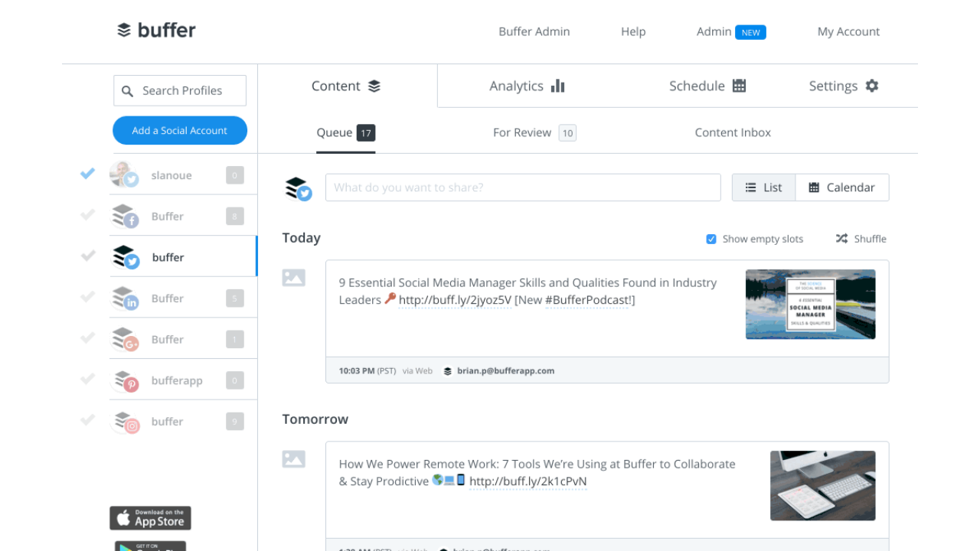980x551 pixels.
Task: Click the Buffer logo in the header
Action: click(156, 31)
